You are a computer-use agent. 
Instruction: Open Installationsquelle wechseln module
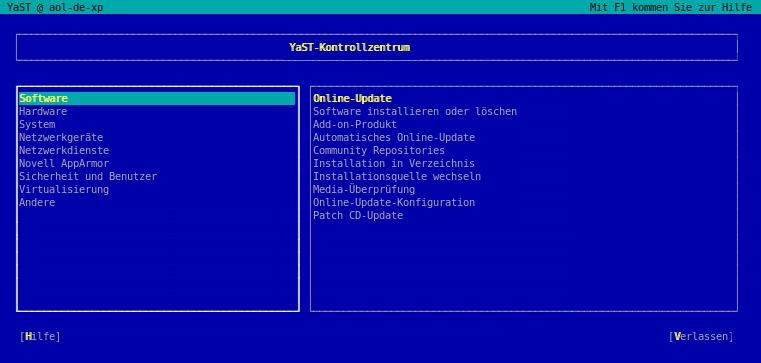click(397, 176)
